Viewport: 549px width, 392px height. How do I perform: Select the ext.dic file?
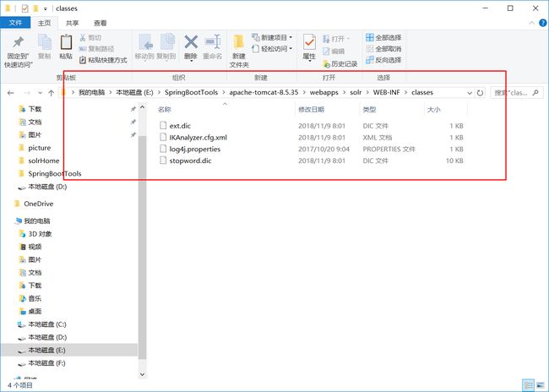(180, 126)
